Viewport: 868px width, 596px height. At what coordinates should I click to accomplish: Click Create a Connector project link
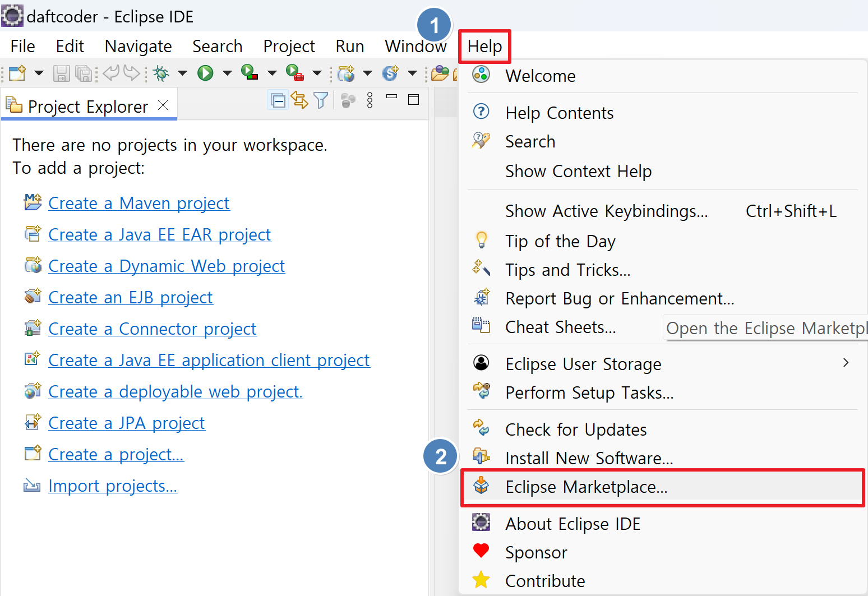click(x=153, y=329)
